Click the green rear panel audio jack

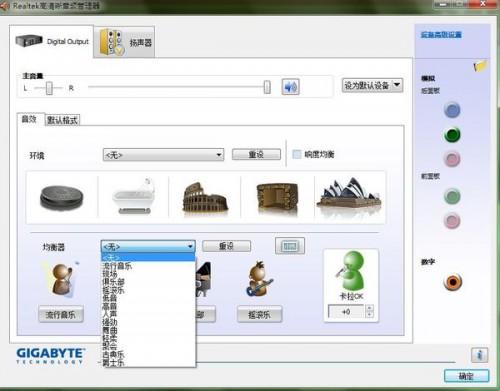pyautogui.click(x=452, y=135)
